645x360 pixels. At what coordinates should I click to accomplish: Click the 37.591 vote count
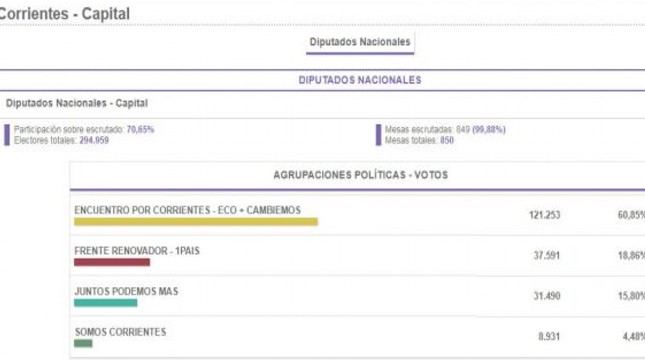pyautogui.click(x=547, y=255)
